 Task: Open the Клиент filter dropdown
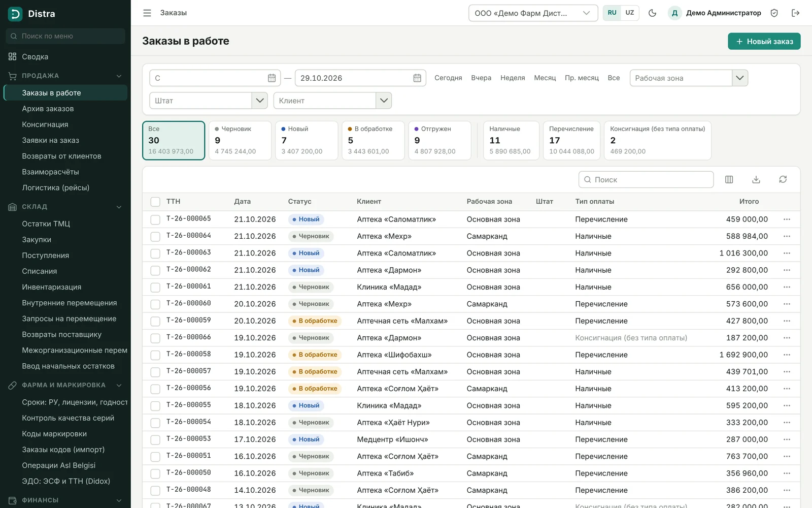pyautogui.click(x=384, y=101)
